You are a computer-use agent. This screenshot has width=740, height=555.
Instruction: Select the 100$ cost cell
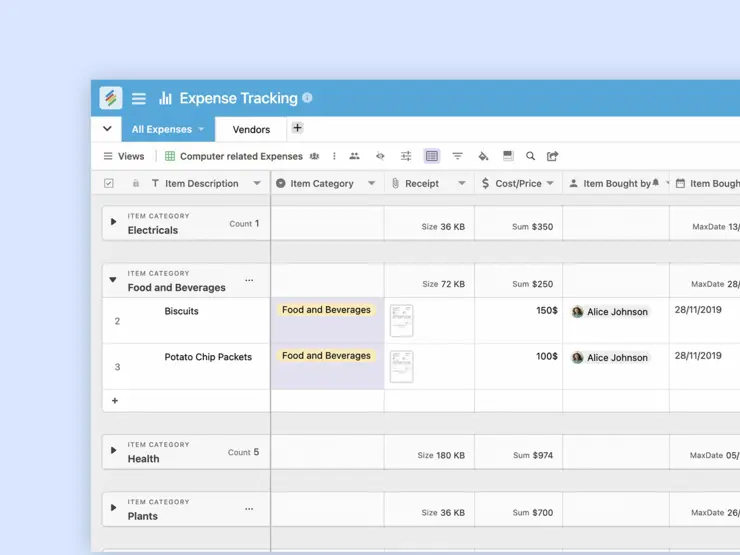point(518,367)
